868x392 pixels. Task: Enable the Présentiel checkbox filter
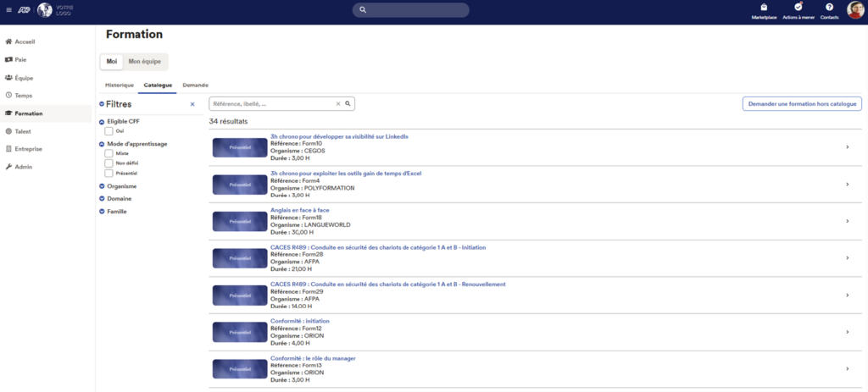point(108,173)
